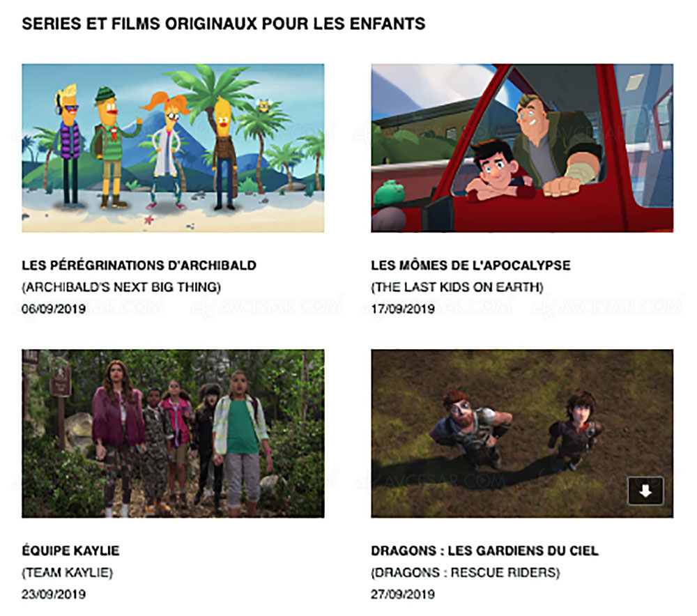The height and width of the screenshot is (616, 697).
Task: Select the (Archibald's Next Big Thing) subtitle
Action: [121, 287]
